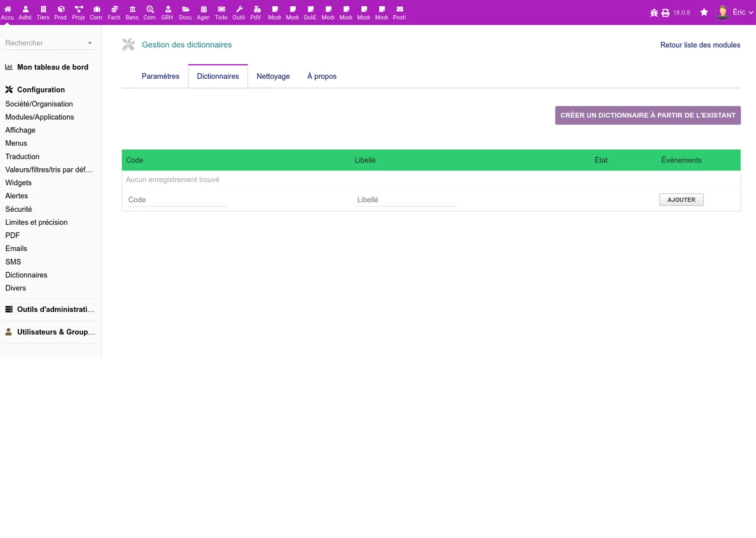Click the print page icon

coord(665,13)
